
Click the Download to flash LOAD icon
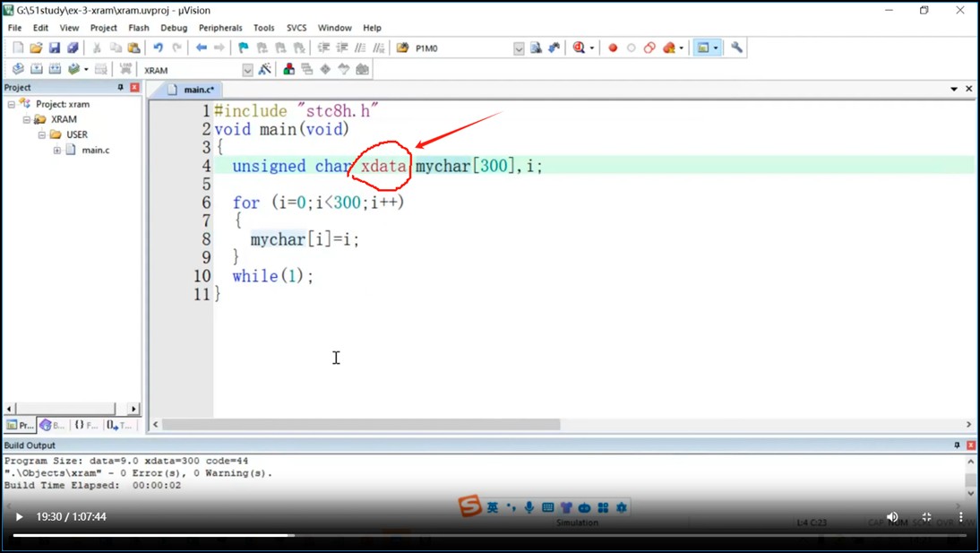(x=125, y=70)
